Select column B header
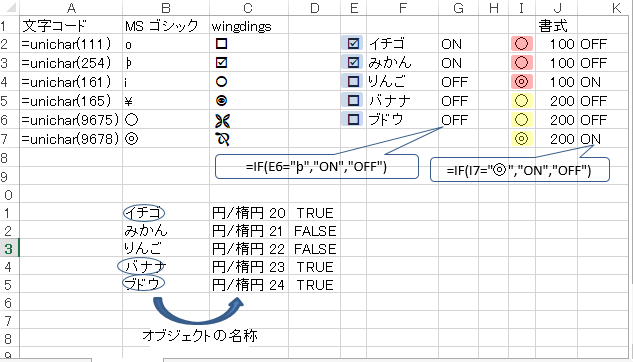 (166, 8)
